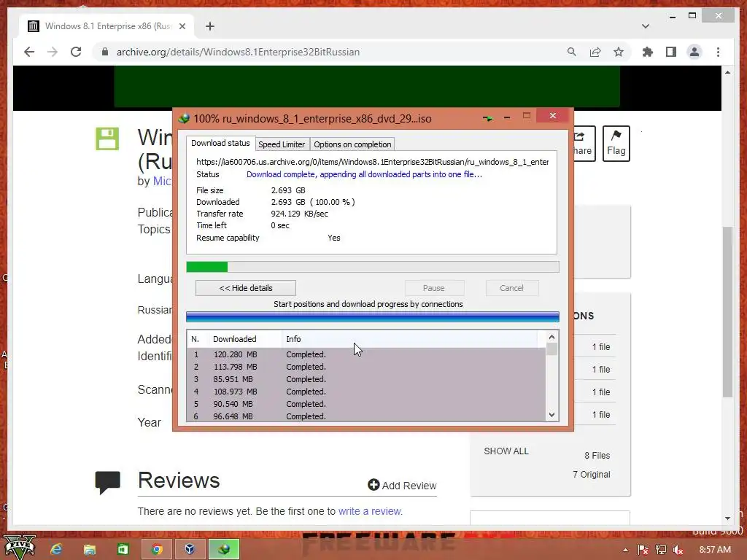Follow the write a review link
The height and width of the screenshot is (560, 747).
[x=370, y=511]
